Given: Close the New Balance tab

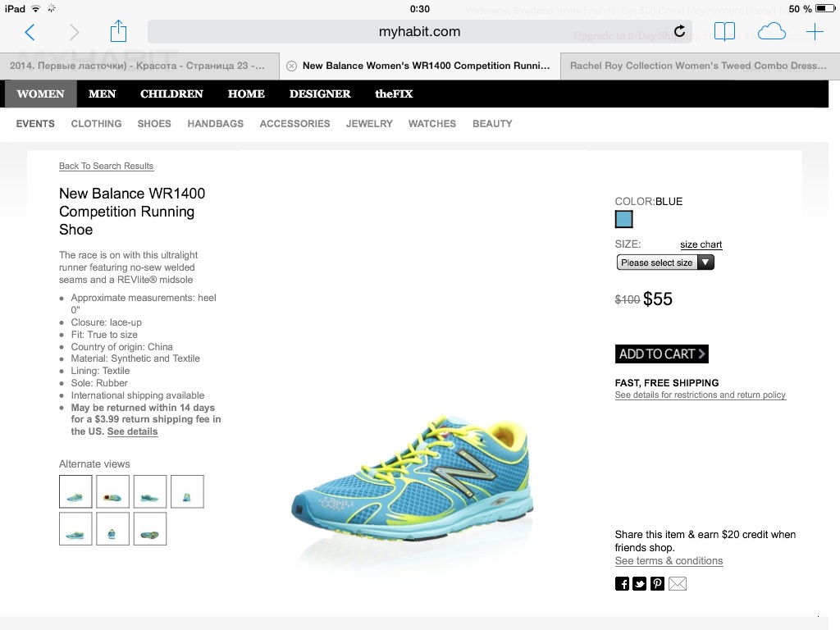Looking at the screenshot, I should click(291, 66).
